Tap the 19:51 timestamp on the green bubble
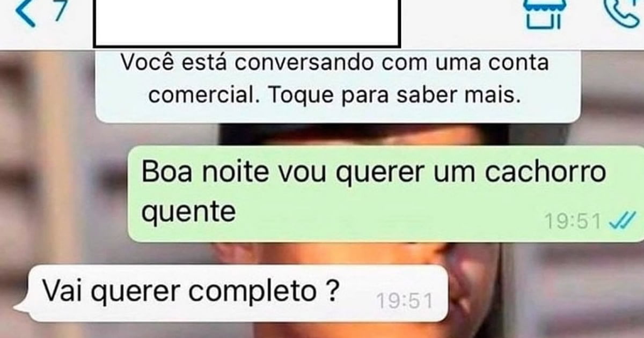The width and height of the screenshot is (644, 338). (573, 221)
